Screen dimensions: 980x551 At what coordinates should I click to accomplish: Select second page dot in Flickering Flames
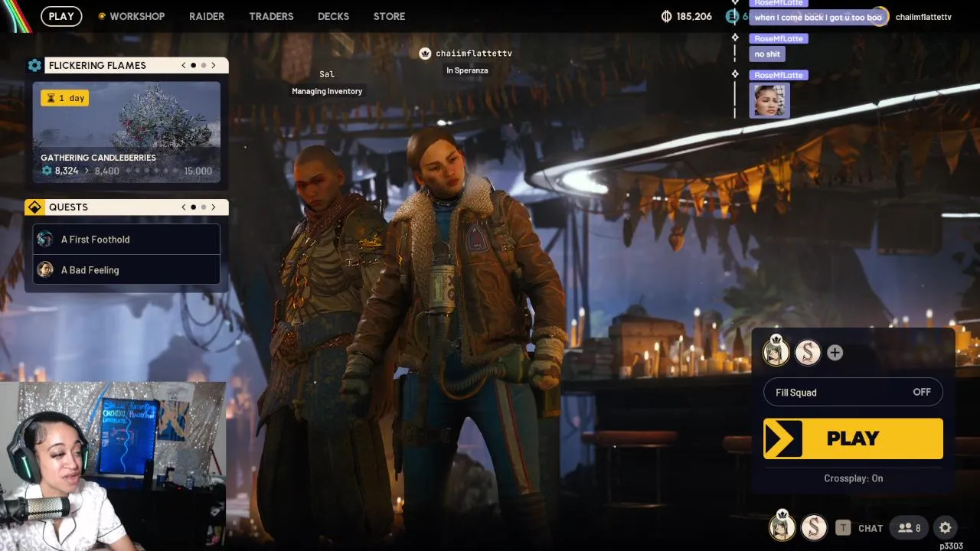[x=203, y=65]
